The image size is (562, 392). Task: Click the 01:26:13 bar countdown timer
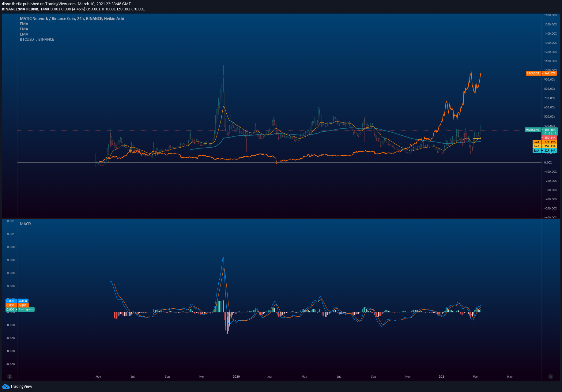pyautogui.click(x=550, y=134)
